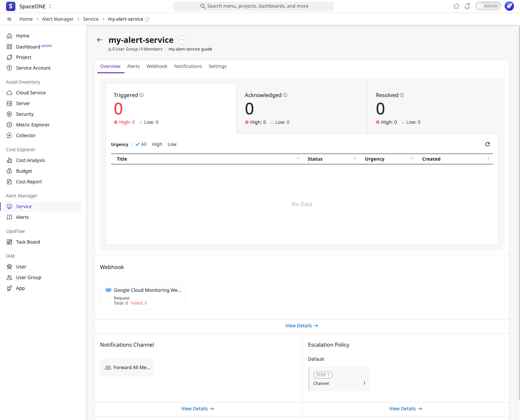Viewport: 520px width, 420px height.
Task: Click STEP 1 escalation policy card
Action: point(339,379)
